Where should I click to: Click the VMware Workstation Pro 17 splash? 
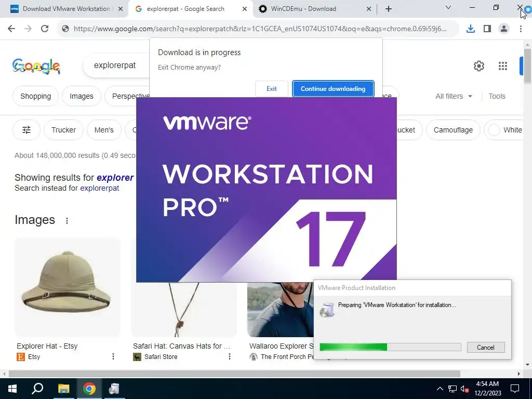tap(267, 190)
